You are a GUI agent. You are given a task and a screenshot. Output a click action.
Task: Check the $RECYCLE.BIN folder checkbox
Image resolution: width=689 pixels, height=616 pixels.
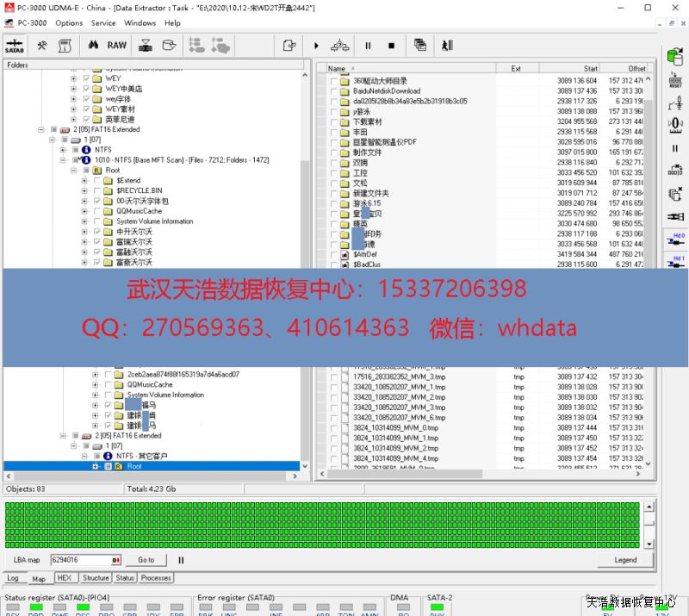tap(97, 190)
